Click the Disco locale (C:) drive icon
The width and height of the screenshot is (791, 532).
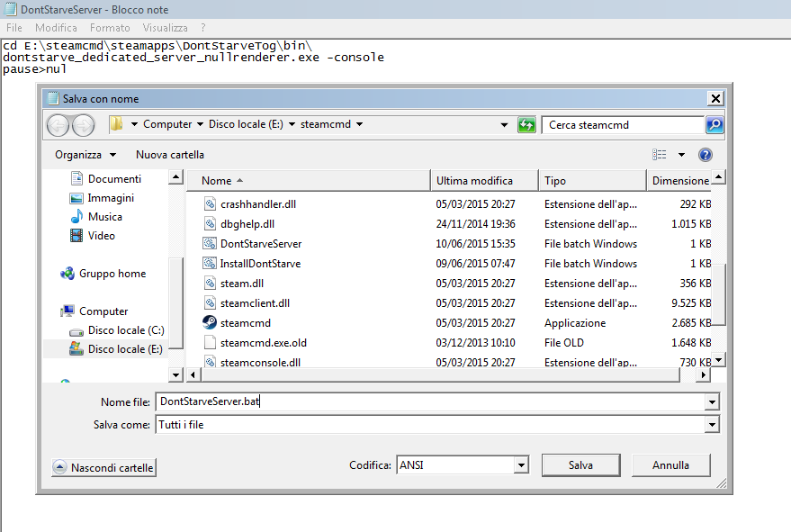click(76, 331)
